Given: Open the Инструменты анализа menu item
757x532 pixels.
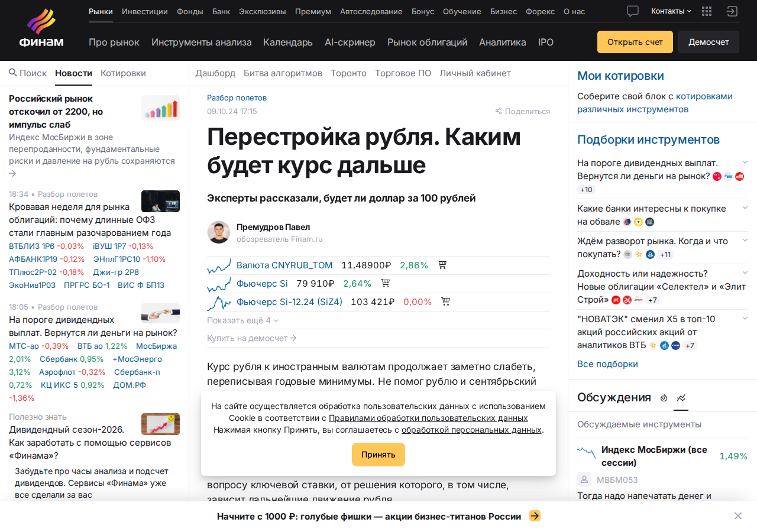Looking at the screenshot, I should pos(202,43).
